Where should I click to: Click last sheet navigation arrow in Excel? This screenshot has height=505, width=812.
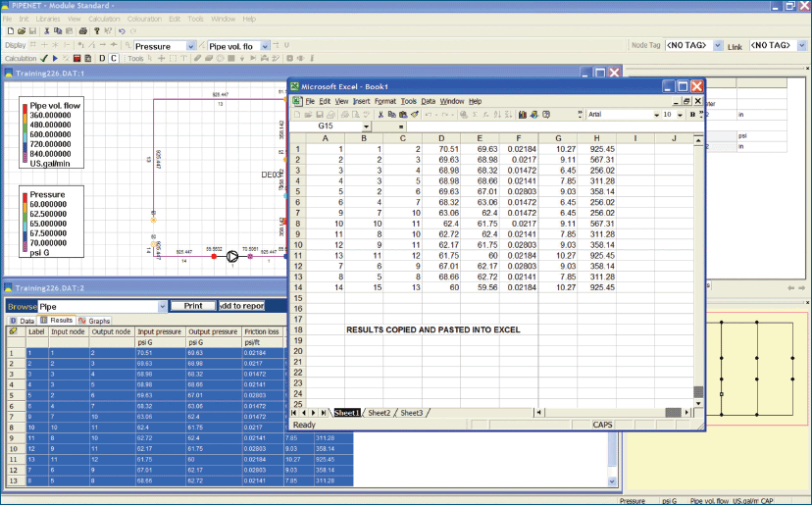(324, 413)
